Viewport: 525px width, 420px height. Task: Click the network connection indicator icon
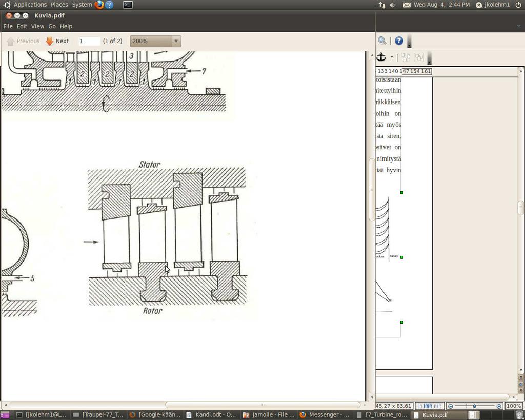pos(382,5)
